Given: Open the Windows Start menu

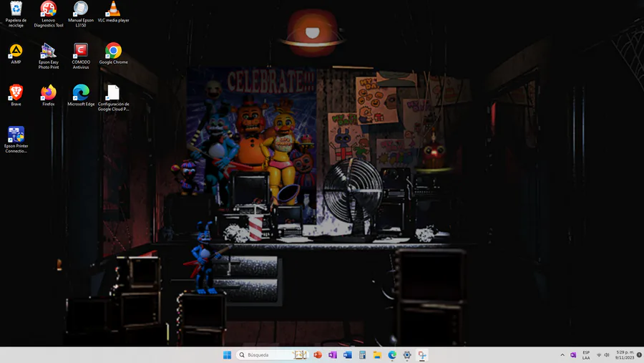Looking at the screenshot, I should [227, 355].
